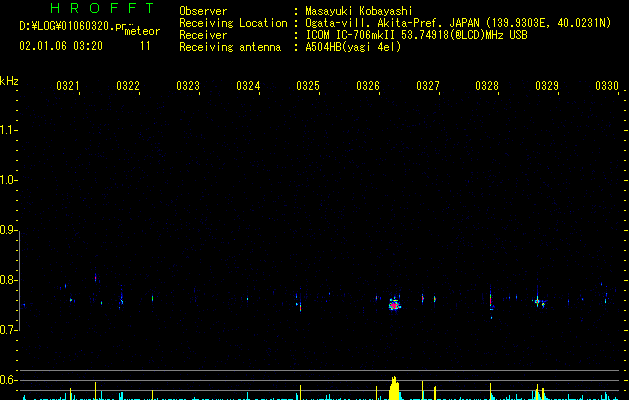The height and width of the screenshot is (400, 629).
Task: Click the meteor count value 11
Action: coord(145,46)
